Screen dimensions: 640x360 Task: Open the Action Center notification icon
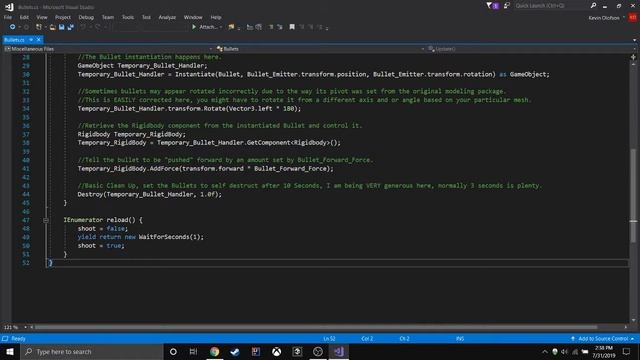(627, 351)
